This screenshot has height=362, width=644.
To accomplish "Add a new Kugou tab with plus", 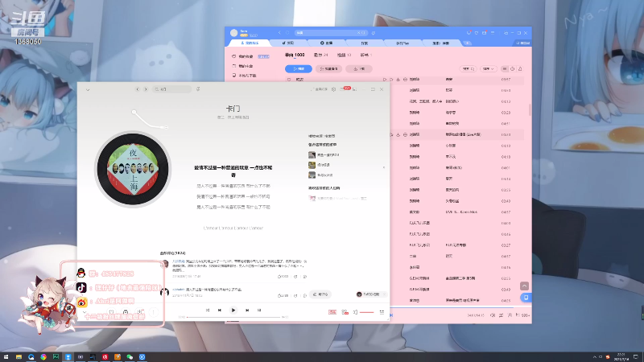I will (x=468, y=43).
